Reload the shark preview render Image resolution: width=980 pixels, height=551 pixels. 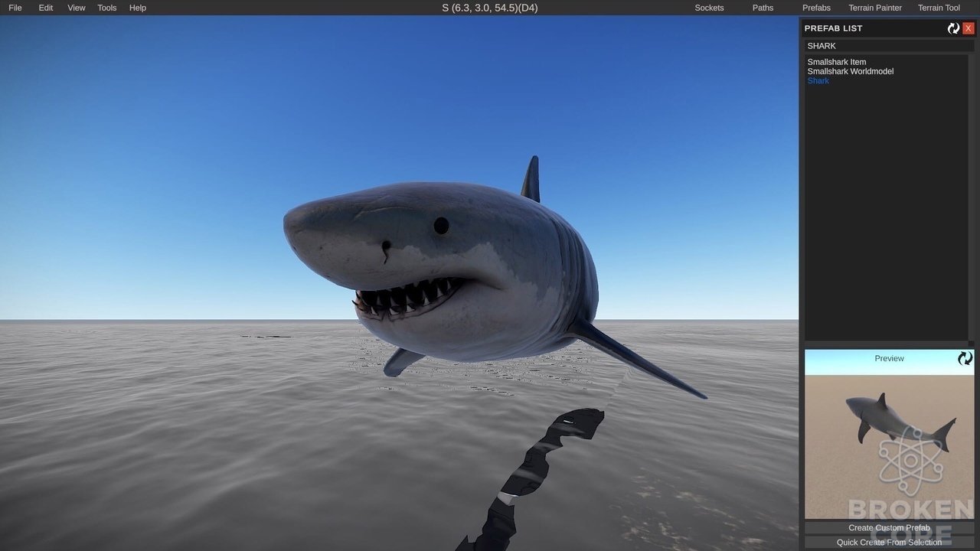965,358
